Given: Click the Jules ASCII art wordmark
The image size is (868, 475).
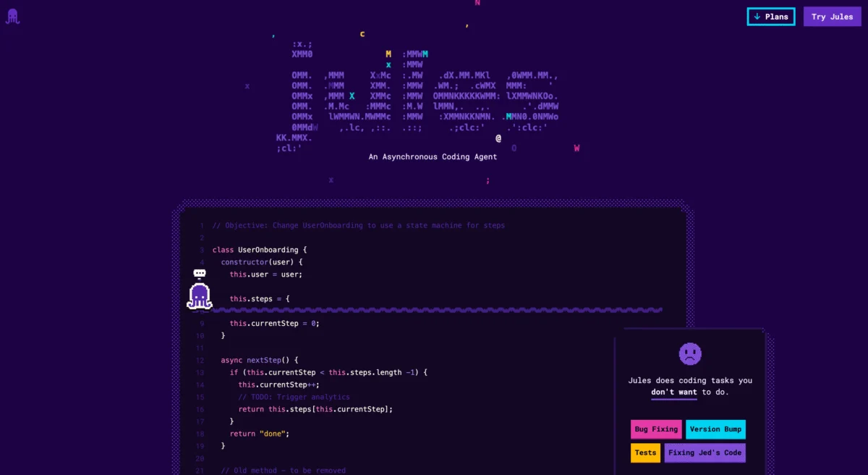Looking at the screenshot, I should coord(417,96).
